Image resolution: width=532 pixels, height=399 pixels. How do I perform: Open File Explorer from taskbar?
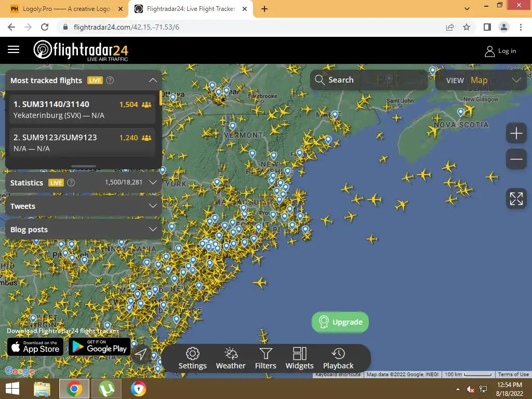[x=42, y=389]
